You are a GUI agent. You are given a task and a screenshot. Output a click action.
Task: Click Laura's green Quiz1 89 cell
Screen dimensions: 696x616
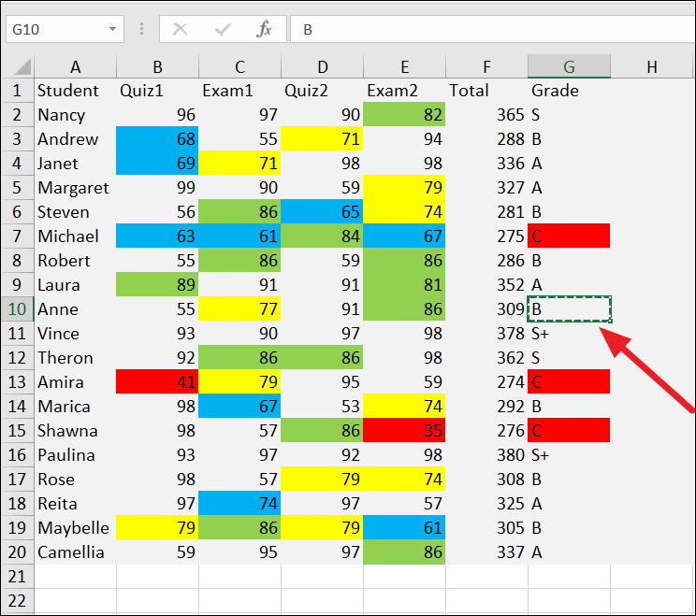pyautogui.click(x=157, y=285)
